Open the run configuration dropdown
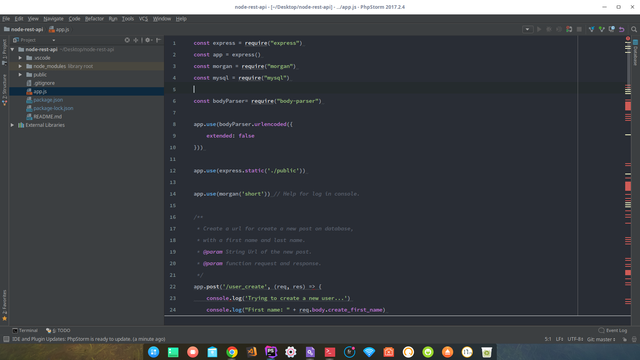Image resolution: width=640 pixels, height=360 pixels. 527,29
